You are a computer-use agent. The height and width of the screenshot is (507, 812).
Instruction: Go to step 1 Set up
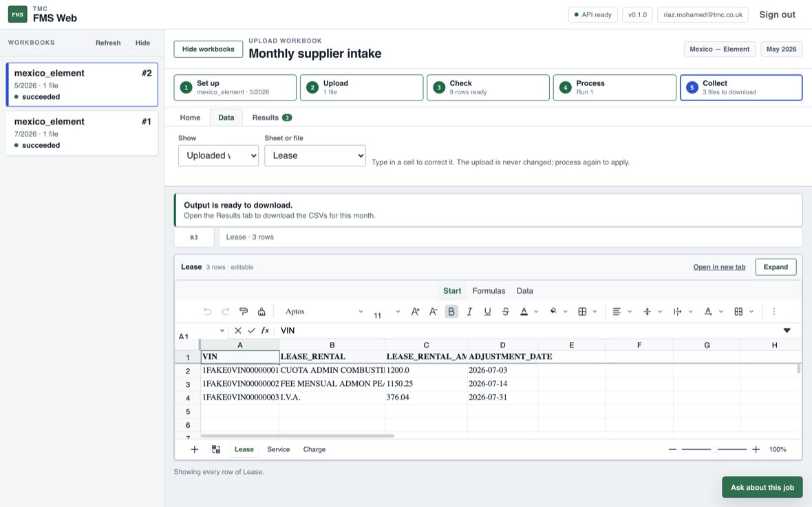235,87
